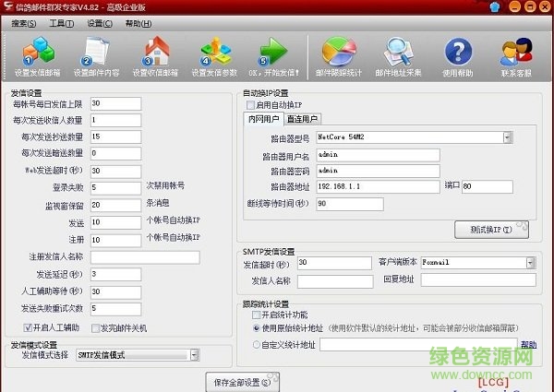Open the 客户端版本 Foxmail dropdown
The image size is (554, 392).
point(529,263)
